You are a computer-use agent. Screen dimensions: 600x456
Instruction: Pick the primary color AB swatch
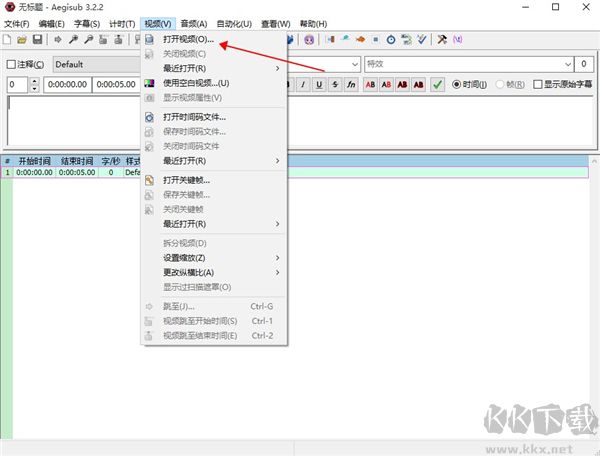371,85
